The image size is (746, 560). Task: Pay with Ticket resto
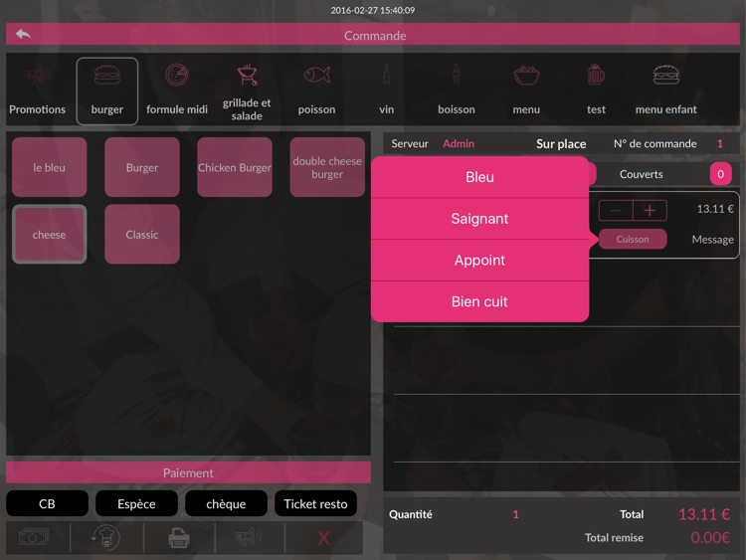[x=315, y=503]
